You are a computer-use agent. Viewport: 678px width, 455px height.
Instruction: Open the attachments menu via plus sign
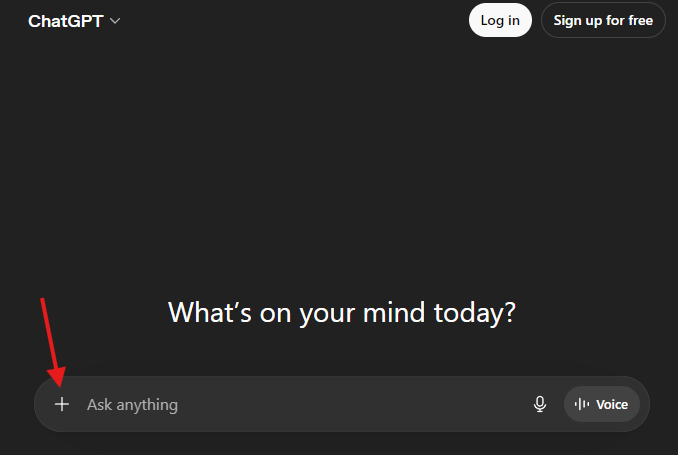[x=62, y=404]
